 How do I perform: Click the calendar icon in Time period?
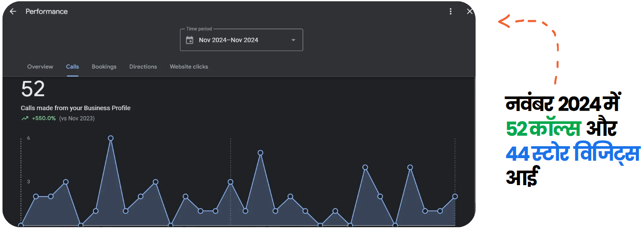[190, 40]
